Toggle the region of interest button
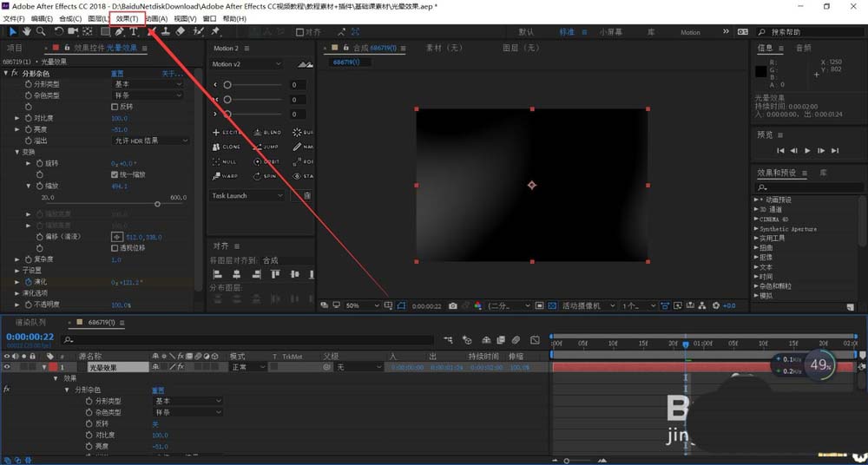Viewport: 868px width, 465px height. (x=540, y=305)
